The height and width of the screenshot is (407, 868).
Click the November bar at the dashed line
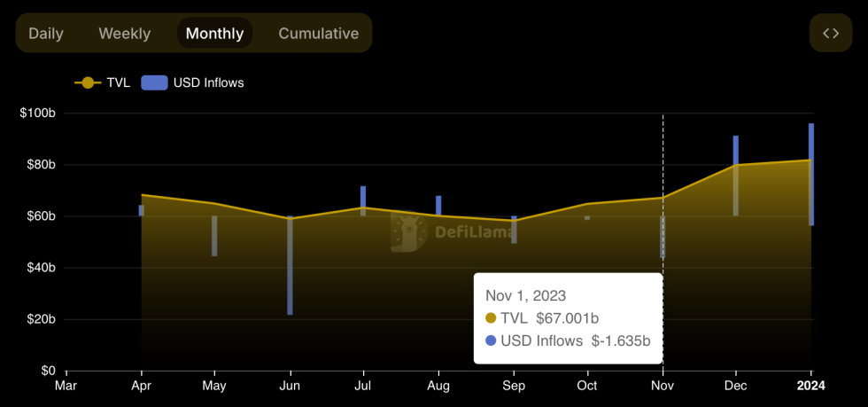point(663,238)
